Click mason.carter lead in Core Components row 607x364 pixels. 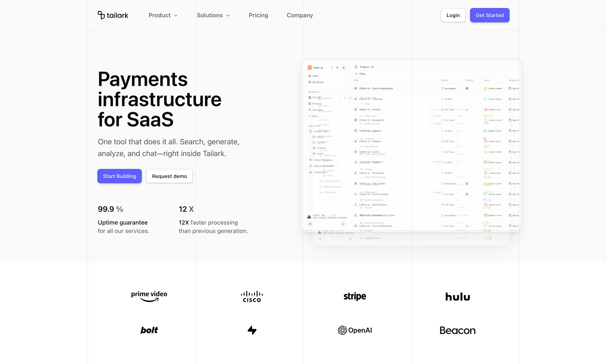coord(493,88)
